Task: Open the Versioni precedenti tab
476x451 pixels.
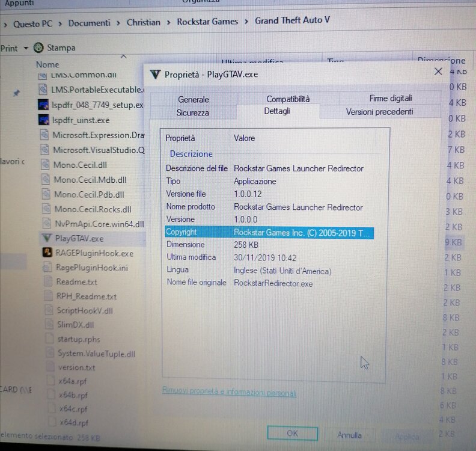Action: click(379, 112)
